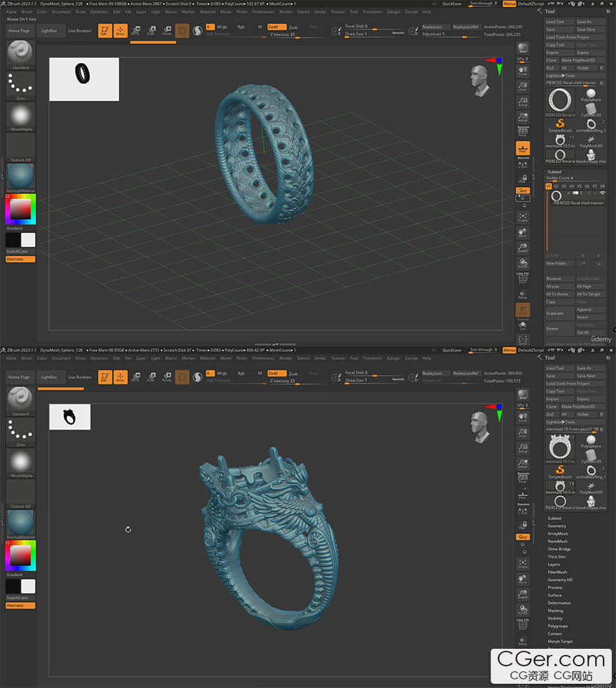Viewport: 616px width, 688px height.
Task: Select the SimpleBrush tool in bottom window
Action: point(560,472)
